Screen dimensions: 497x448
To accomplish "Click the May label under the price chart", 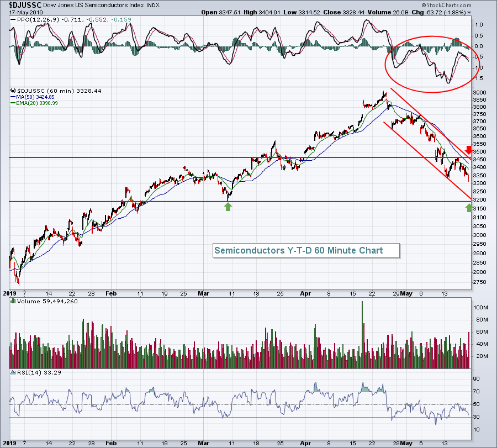I will click(x=406, y=293).
